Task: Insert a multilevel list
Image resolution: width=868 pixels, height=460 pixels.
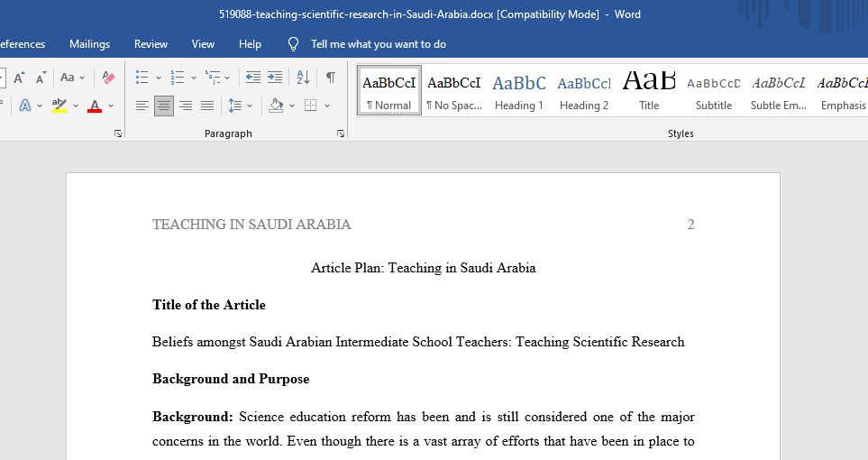Action: point(213,78)
